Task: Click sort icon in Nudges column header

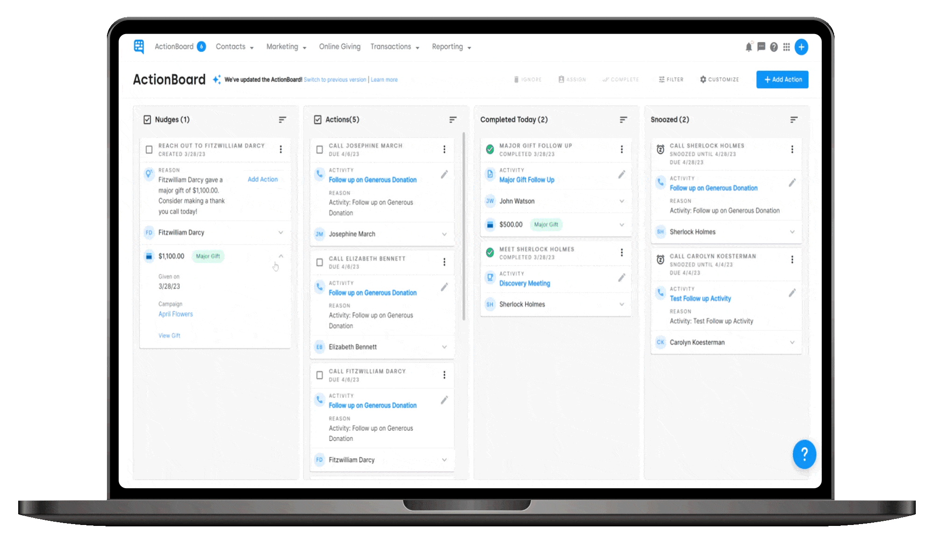Action: pyautogui.click(x=282, y=120)
